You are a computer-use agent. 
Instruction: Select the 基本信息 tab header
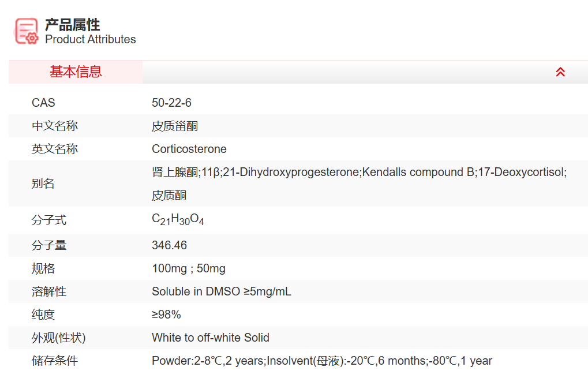pyautogui.click(x=76, y=72)
